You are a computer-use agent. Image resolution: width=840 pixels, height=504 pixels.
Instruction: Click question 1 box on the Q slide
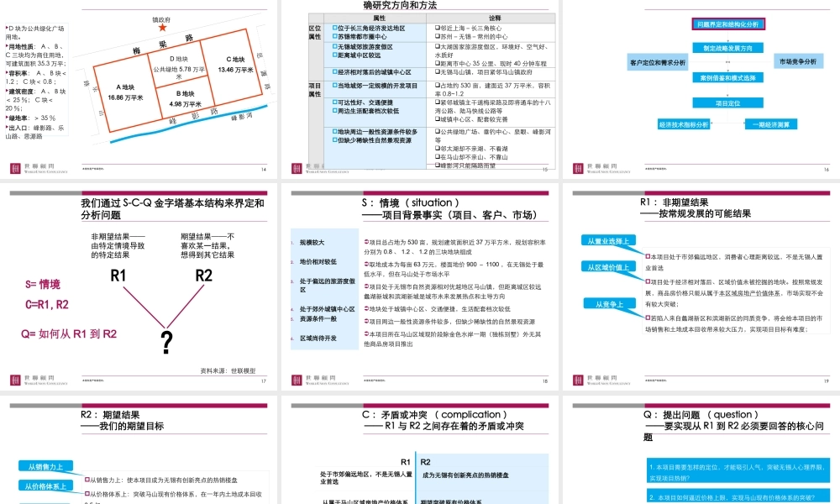(738, 471)
